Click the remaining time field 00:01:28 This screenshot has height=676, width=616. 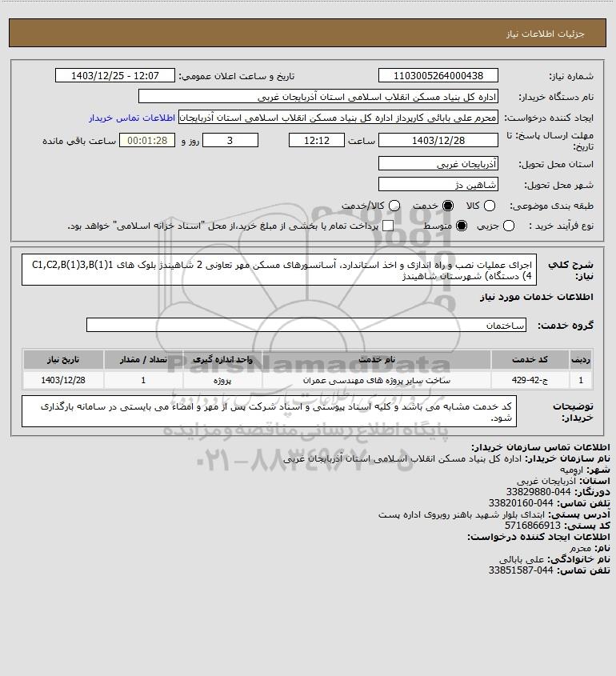point(147,141)
